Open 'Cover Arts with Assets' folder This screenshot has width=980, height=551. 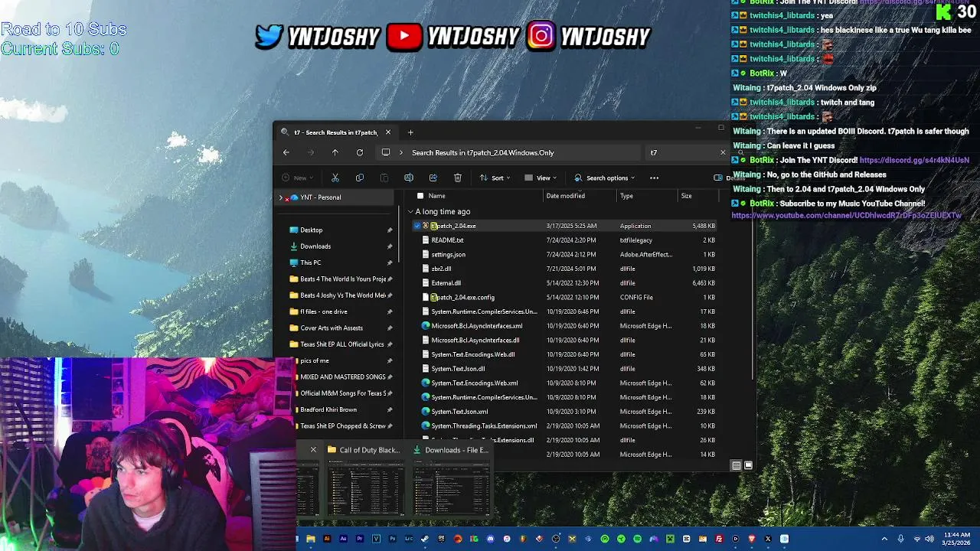332,328
